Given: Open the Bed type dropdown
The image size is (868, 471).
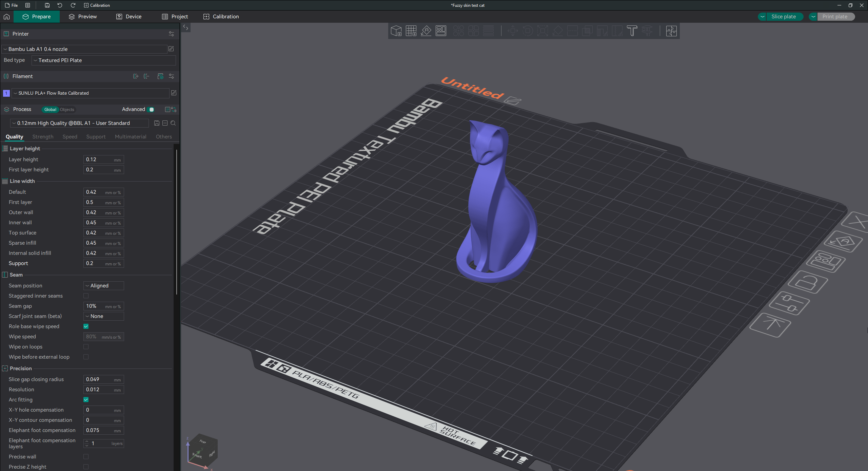Looking at the screenshot, I should 104,60.
